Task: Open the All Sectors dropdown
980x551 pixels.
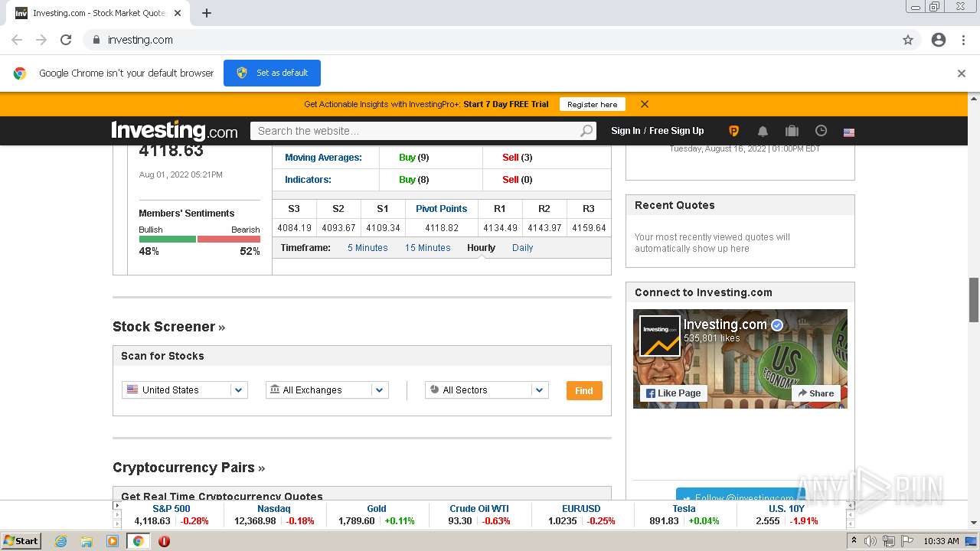Action: pos(487,390)
